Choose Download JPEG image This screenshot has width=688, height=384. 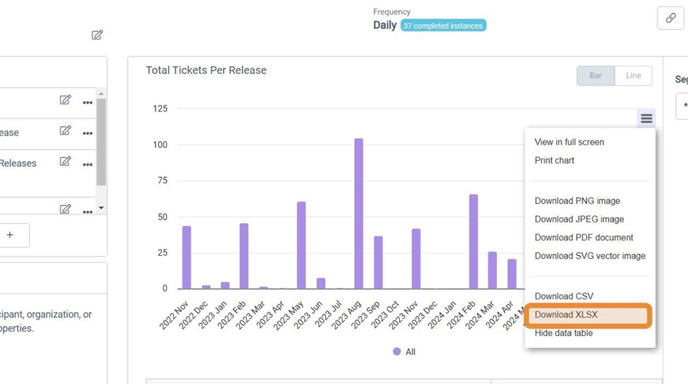[x=579, y=219]
